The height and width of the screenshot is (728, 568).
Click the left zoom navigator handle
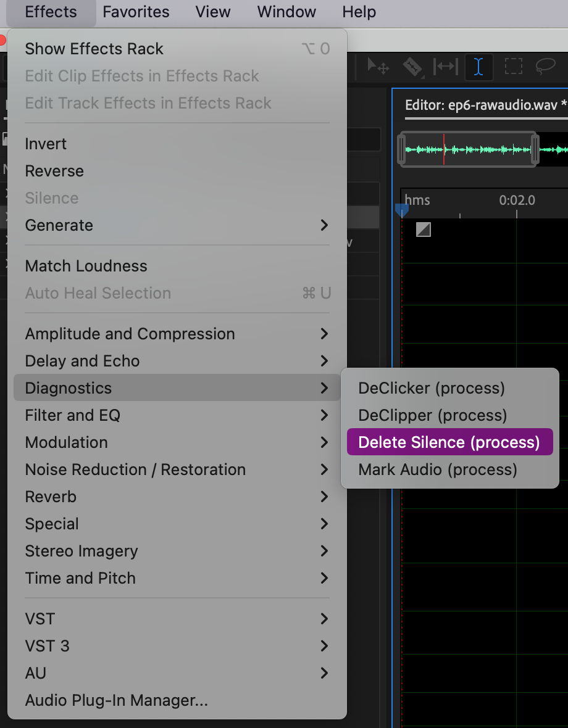pyautogui.click(x=402, y=149)
